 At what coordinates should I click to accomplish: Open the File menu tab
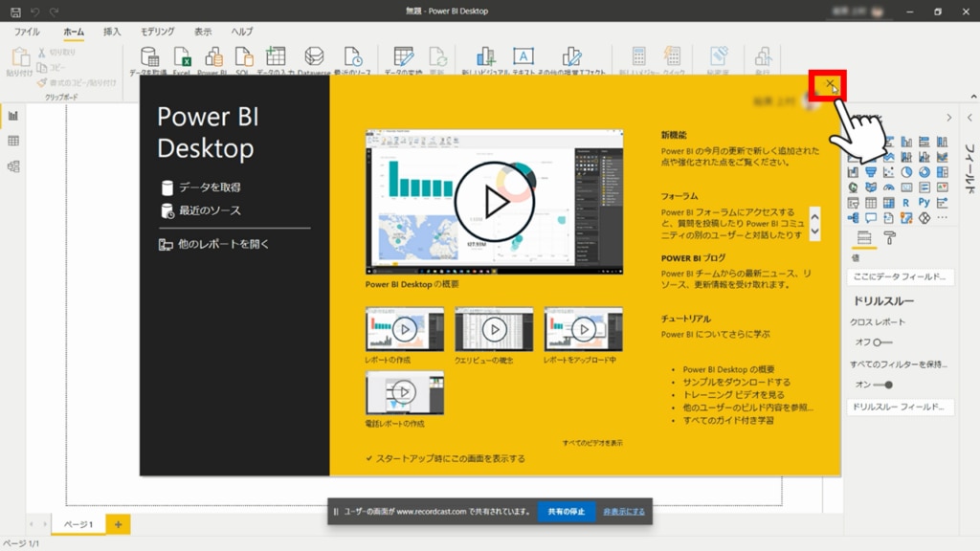point(27,32)
